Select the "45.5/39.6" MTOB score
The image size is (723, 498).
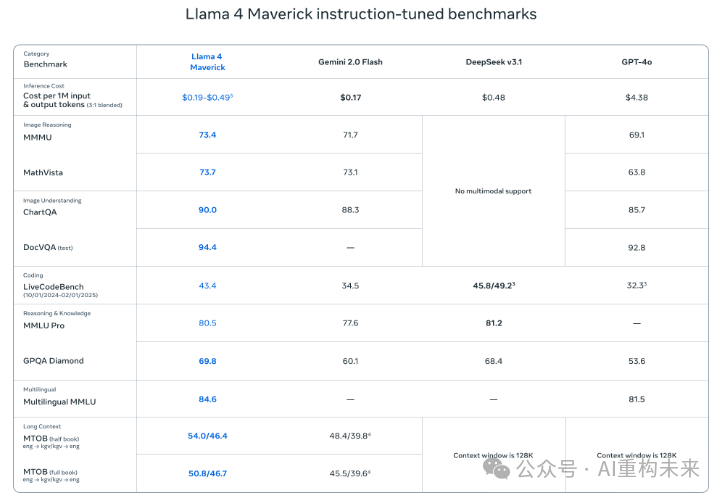tap(350, 473)
